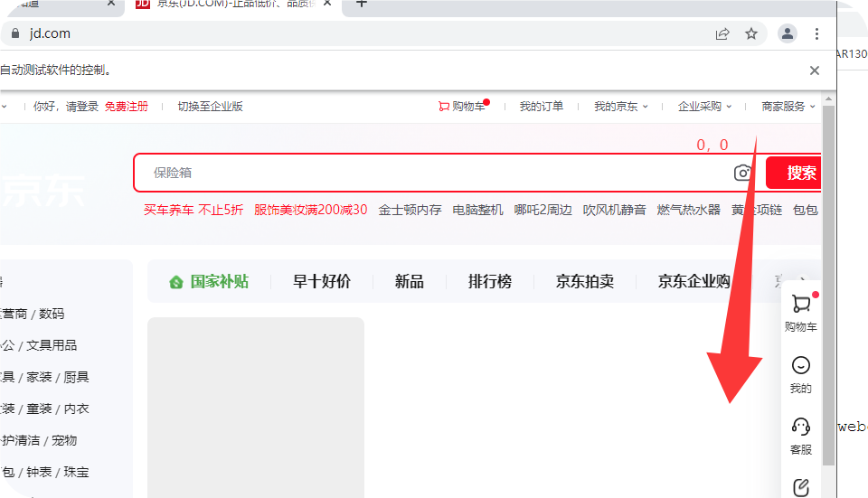Click the share page icon in address bar
The image size is (868, 498).
[x=722, y=34]
